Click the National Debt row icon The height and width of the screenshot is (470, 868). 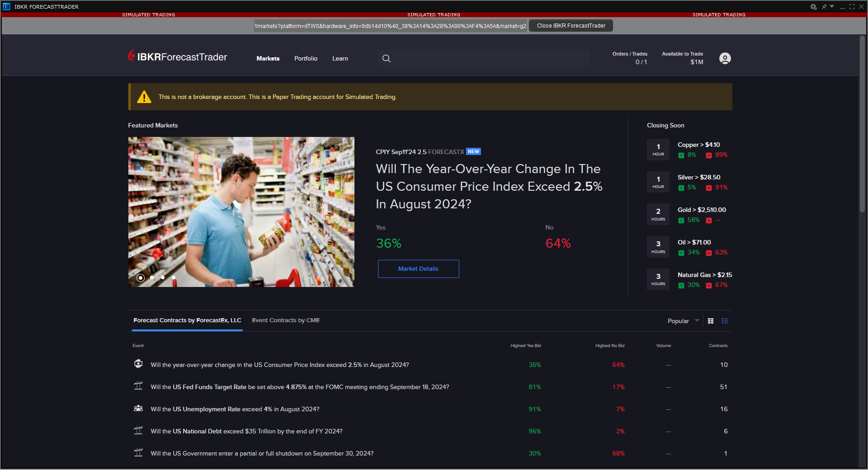pyautogui.click(x=138, y=430)
